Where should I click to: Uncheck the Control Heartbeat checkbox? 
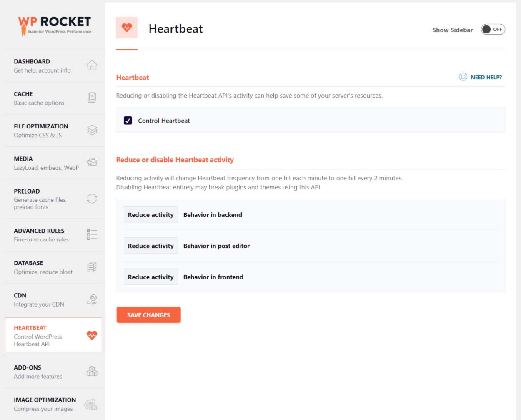click(x=128, y=121)
